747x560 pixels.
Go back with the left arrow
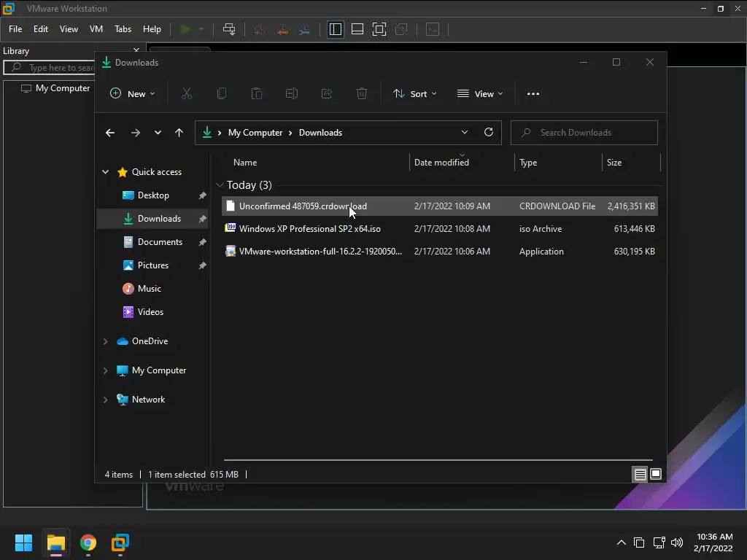110,133
